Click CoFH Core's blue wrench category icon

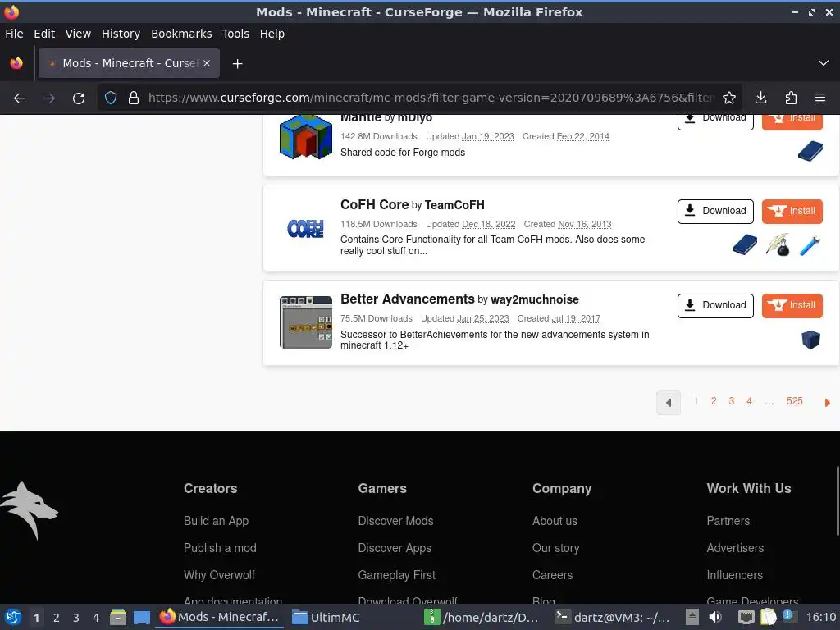[x=810, y=245]
